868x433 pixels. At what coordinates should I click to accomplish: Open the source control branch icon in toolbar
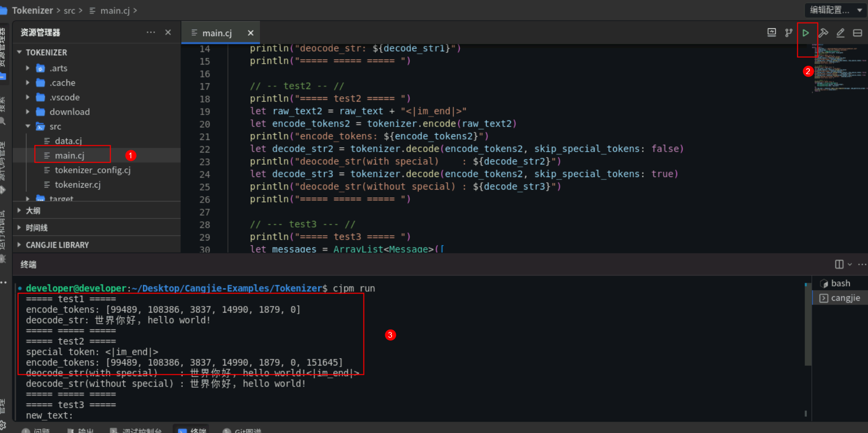tap(789, 33)
